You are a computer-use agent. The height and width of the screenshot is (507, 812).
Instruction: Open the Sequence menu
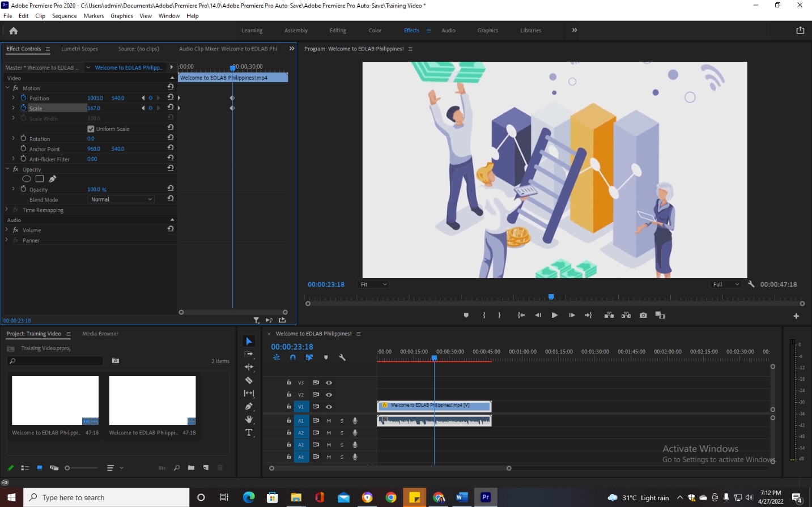click(x=64, y=16)
